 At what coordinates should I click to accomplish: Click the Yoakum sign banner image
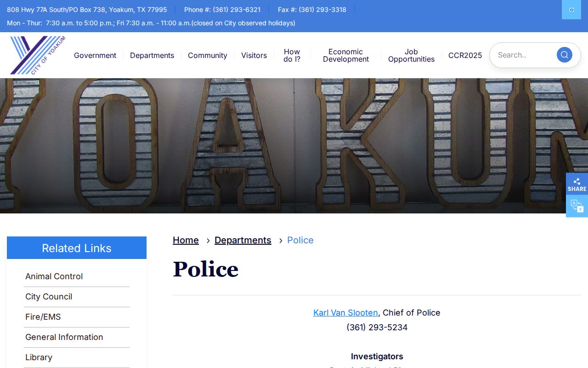pos(294,146)
